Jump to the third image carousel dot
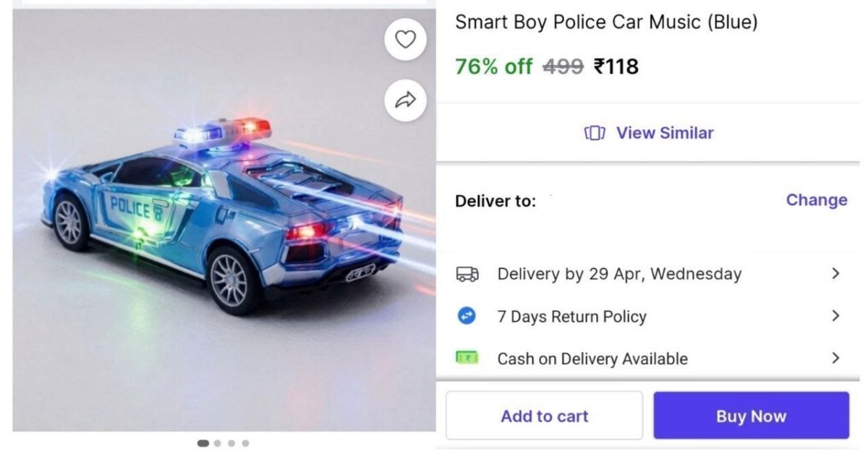Screen dimensions: 868x451 [231, 443]
